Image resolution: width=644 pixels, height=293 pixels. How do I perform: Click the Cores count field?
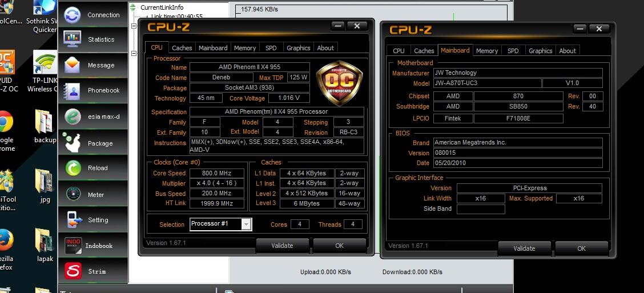click(x=300, y=224)
